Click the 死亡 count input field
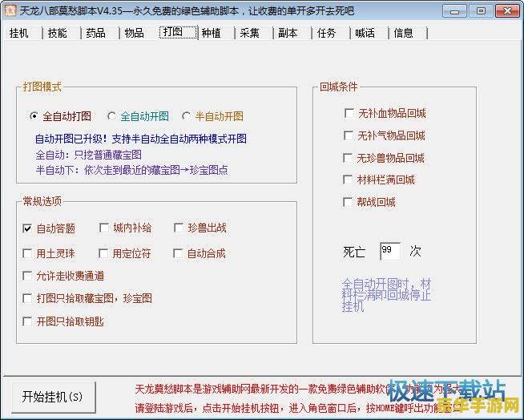Image resolution: width=524 pixels, height=420 pixels. click(x=390, y=252)
